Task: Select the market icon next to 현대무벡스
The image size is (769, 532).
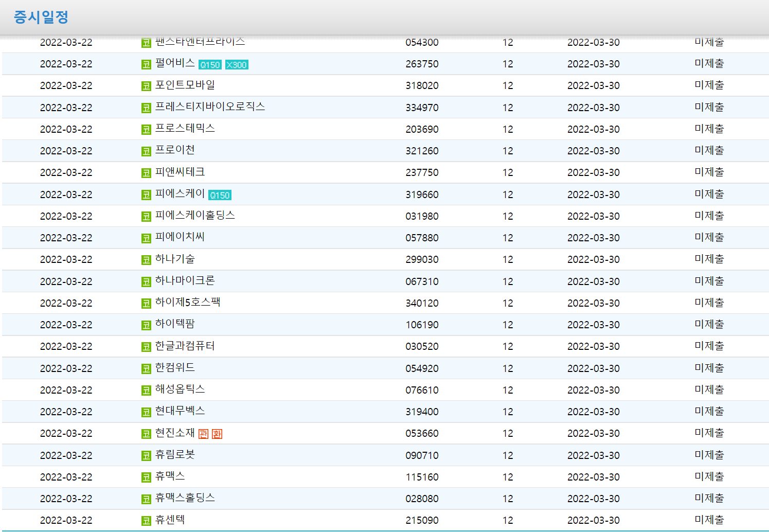Action: click(146, 412)
